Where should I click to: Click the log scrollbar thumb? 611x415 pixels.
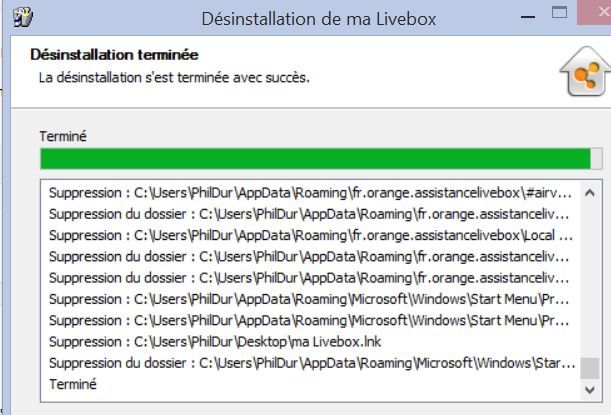[x=591, y=367]
